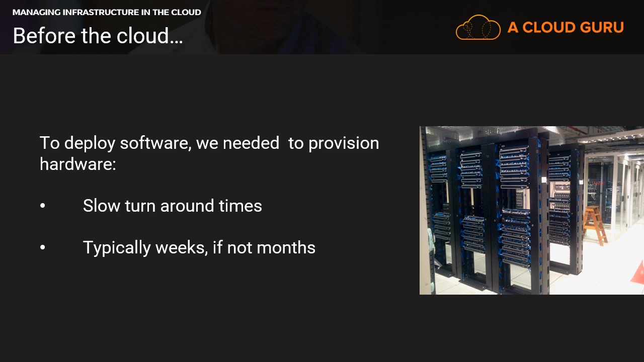
Task: Click the 'Before the cloud…' slide title
Action: coord(98,36)
